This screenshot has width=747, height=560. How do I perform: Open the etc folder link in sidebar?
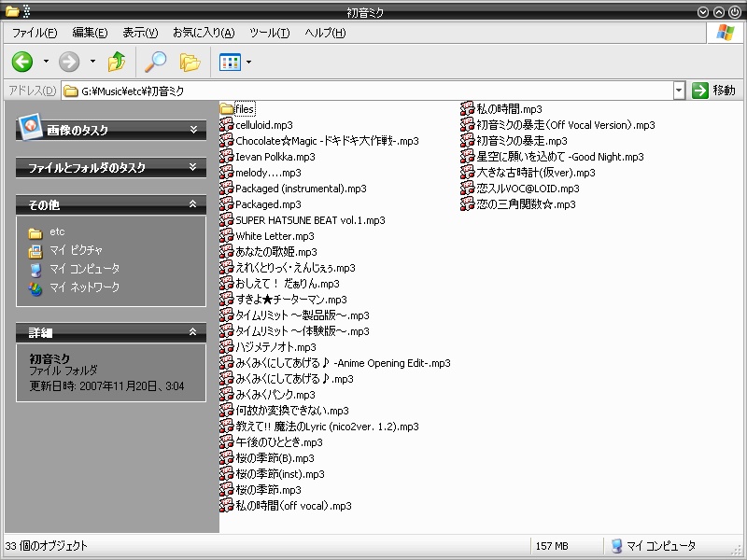pos(57,231)
